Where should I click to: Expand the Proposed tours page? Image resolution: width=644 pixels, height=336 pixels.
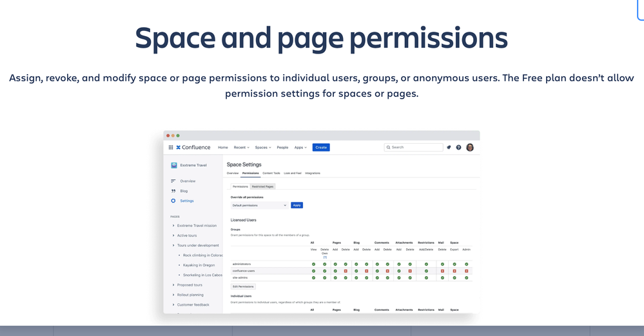click(x=173, y=284)
